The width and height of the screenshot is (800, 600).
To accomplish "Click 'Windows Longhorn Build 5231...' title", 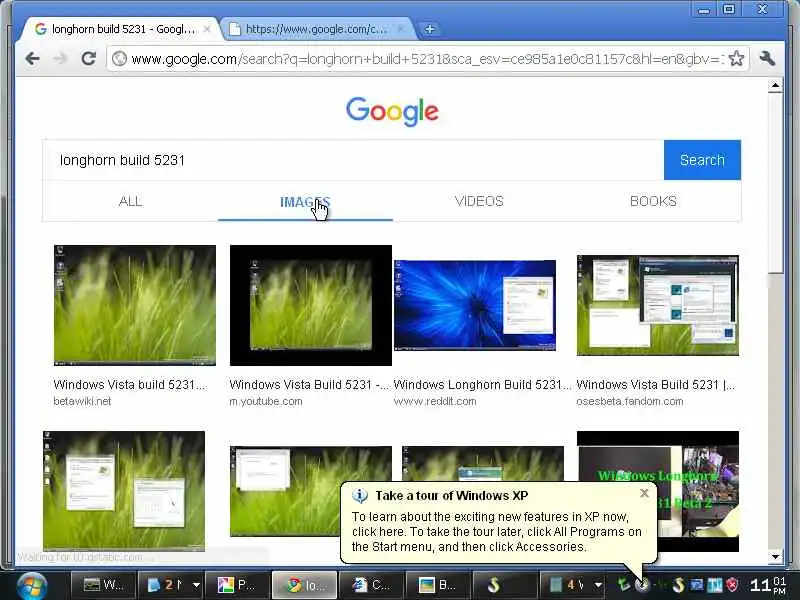I will point(482,385).
